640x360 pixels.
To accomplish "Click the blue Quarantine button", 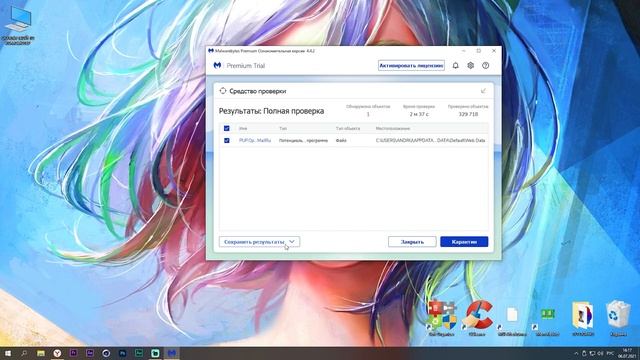I will [x=464, y=242].
